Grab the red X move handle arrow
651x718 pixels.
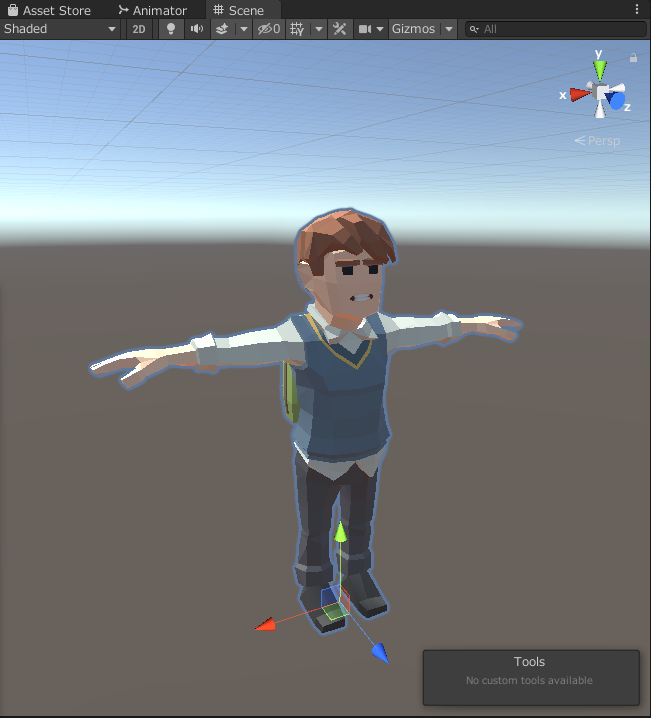click(x=266, y=624)
